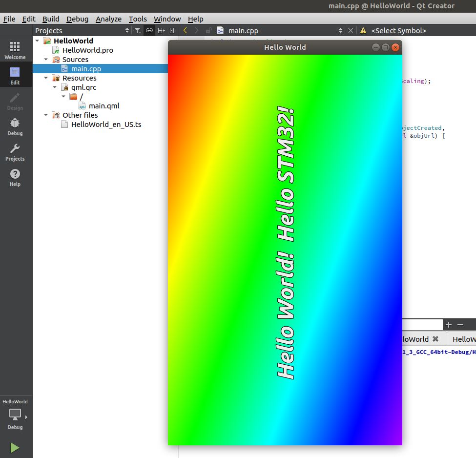This screenshot has width=476, height=458.
Task: Collapse the qml.qrc node
Action: (x=55, y=87)
